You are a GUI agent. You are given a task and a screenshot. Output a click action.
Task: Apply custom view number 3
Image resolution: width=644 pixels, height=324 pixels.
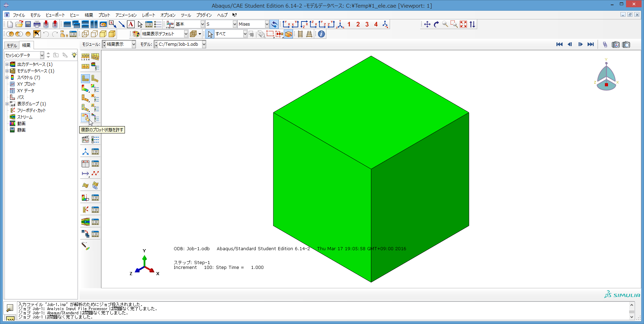pyautogui.click(x=367, y=24)
